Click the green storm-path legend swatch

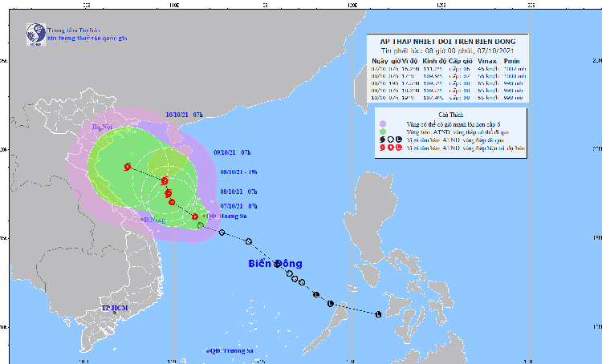[383, 131]
